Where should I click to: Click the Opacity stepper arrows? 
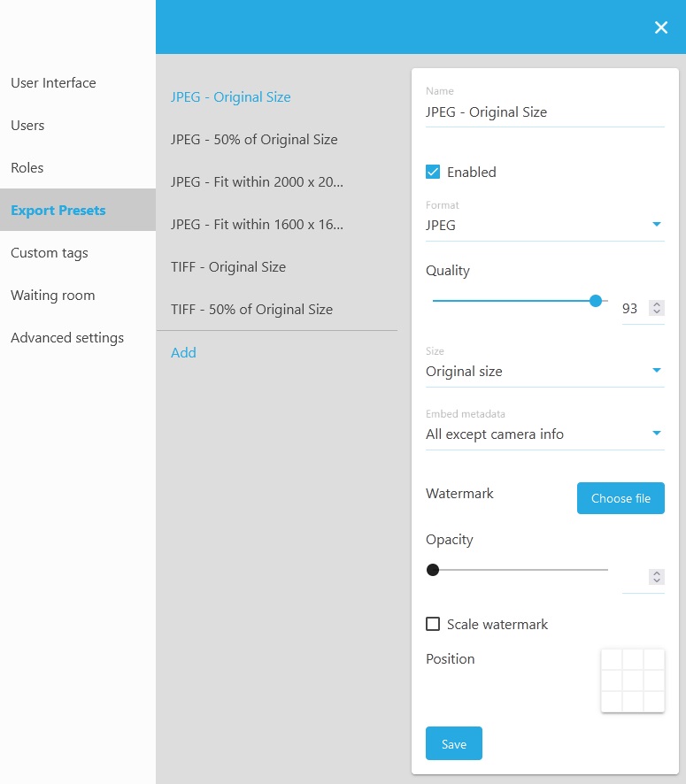click(x=656, y=577)
